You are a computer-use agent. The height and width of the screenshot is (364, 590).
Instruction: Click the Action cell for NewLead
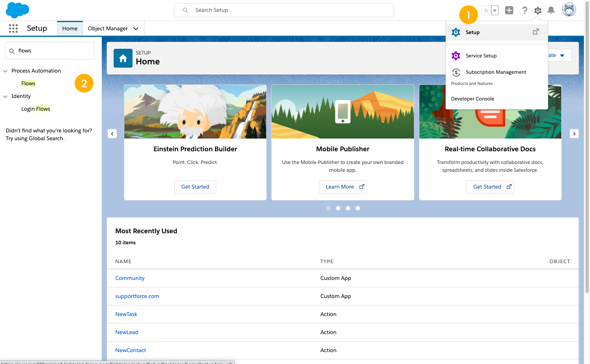point(328,332)
